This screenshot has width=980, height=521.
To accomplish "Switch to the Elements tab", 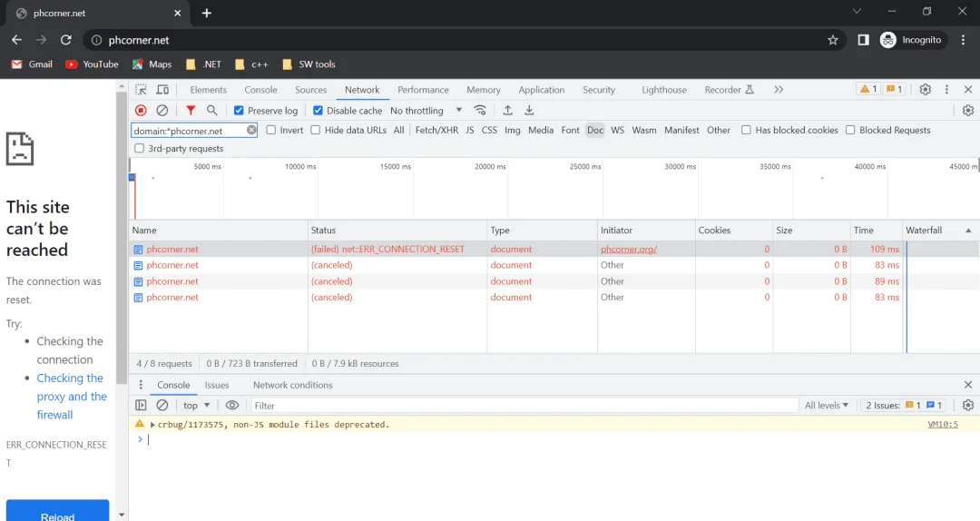I will [208, 90].
